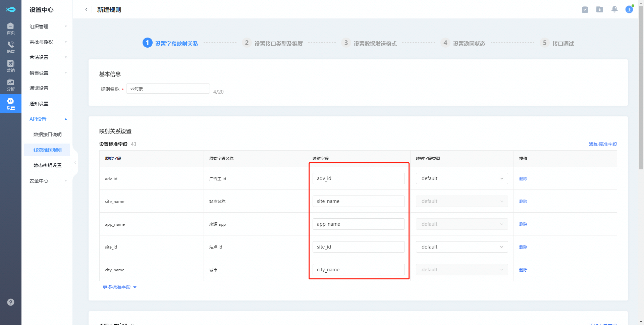
Task: Open 营销 in the left rail
Action: (11, 66)
